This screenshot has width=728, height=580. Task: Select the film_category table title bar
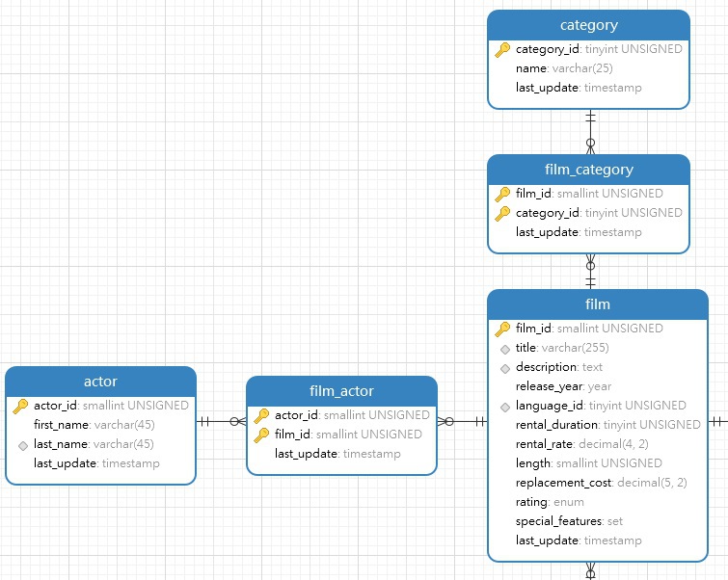pos(588,170)
